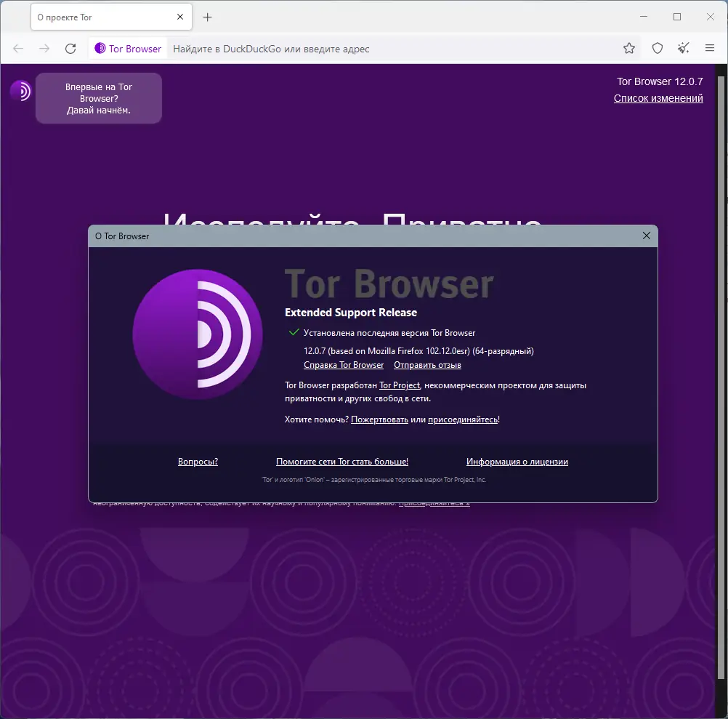Minimize the browser window
Image resolution: width=728 pixels, height=719 pixels.
(644, 17)
